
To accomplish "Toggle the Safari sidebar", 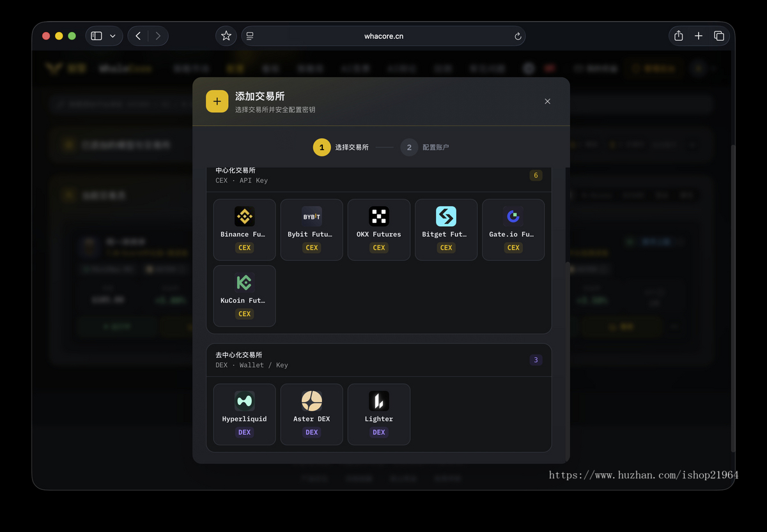I will coord(97,36).
